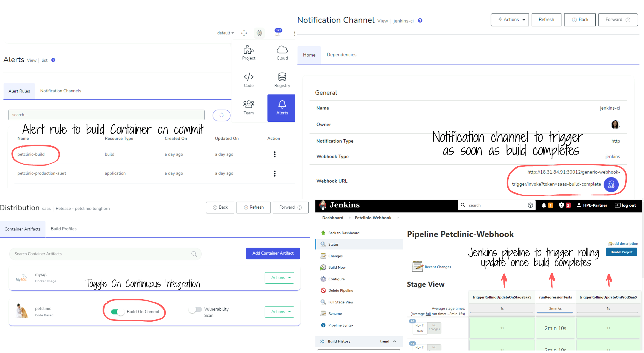Open the petclinic-production-alert rule
The height and width of the screenshot is (353, 644).
point(42,173)
